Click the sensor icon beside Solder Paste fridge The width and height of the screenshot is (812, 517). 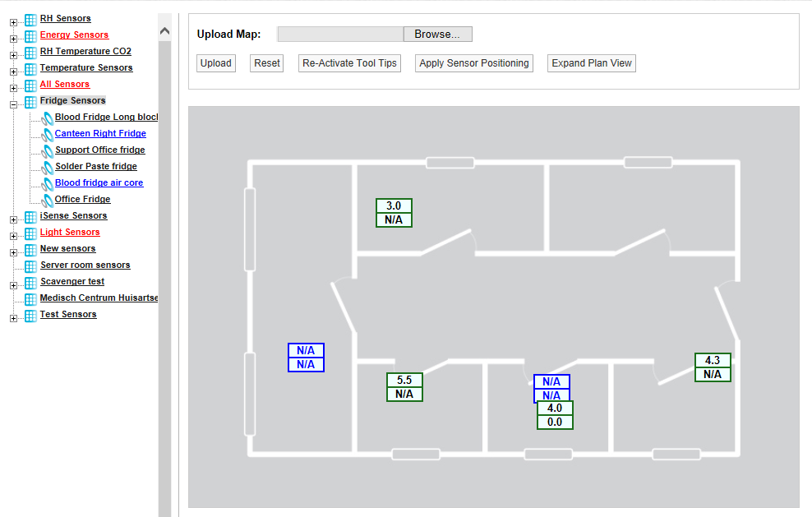(x=47, y=167)
